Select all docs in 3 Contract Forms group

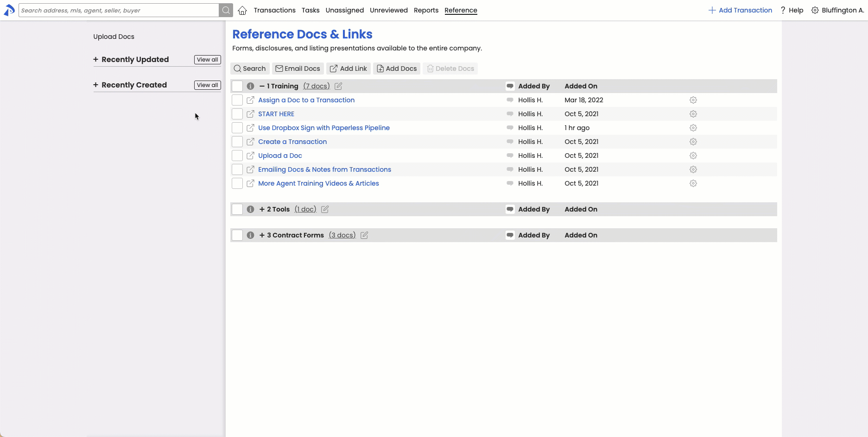[237, 235]
